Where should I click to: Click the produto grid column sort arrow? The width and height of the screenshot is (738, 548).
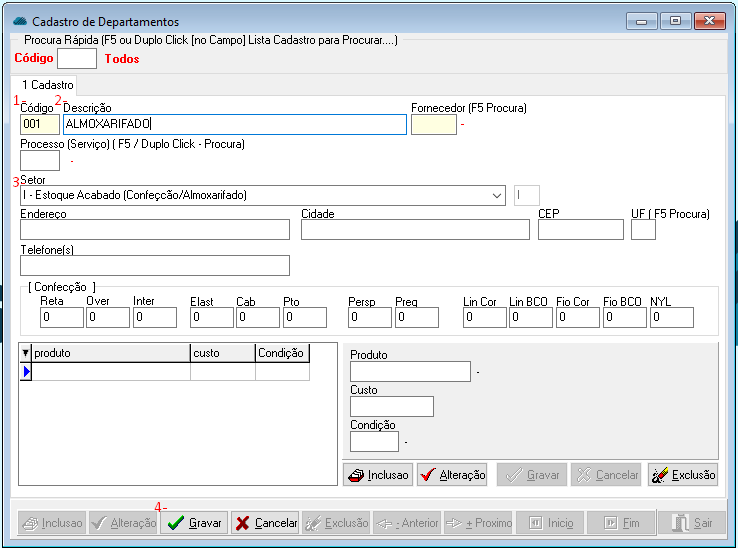point(26,353)
